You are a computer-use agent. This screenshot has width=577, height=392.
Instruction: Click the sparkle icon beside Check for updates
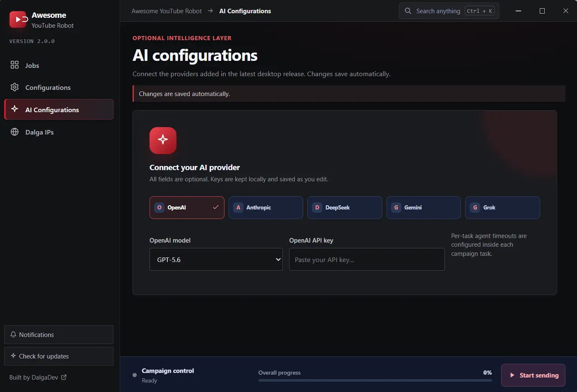pos(13,356)
